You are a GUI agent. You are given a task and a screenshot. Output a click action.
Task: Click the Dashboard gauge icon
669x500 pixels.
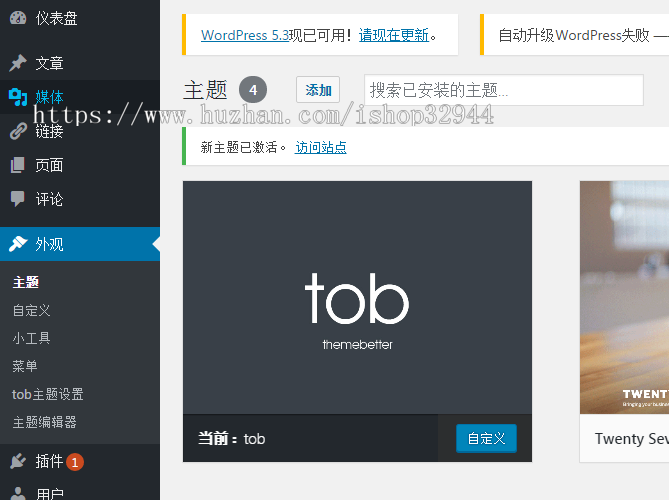tap(18, 18)
